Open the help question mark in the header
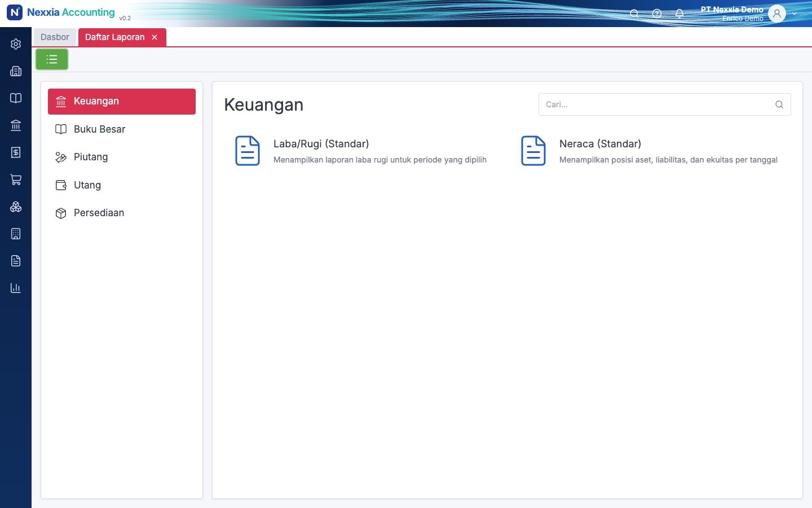Image resolution: width=812 pixels, height=508 pixels. pyautogui.click(x=657, y=14)
